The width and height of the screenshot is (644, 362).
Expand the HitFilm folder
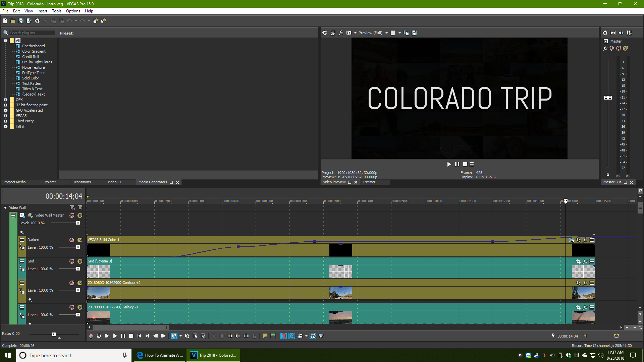(x=5, y=126)
